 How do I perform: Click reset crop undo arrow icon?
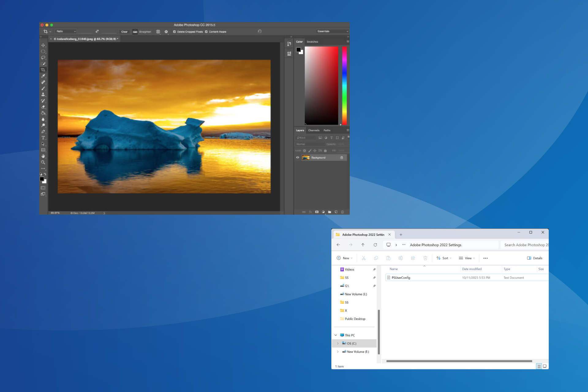coord(260,31)
